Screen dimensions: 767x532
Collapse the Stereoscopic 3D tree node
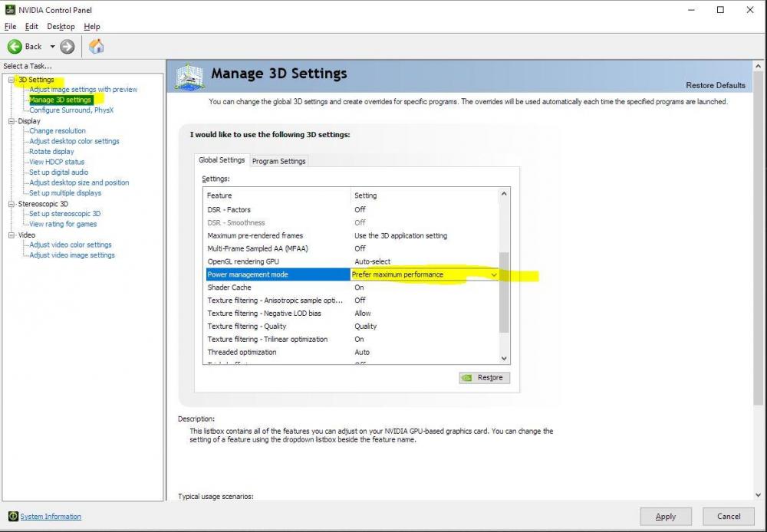pyautogui.click(x=12, y=203)
